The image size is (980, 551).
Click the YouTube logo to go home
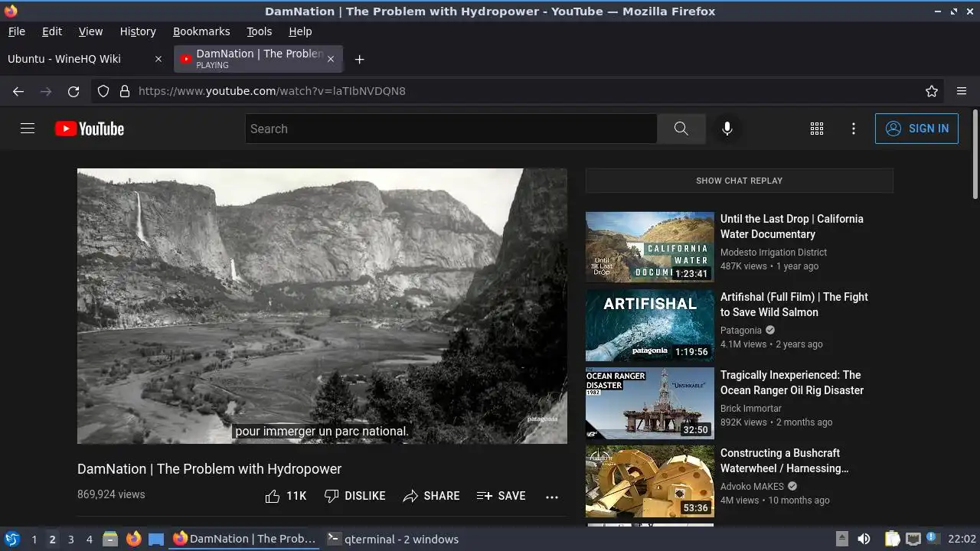(90, 129)
